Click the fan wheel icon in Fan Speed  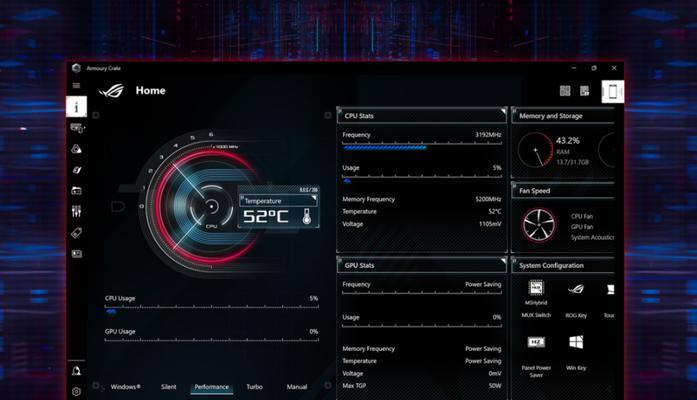539,225
